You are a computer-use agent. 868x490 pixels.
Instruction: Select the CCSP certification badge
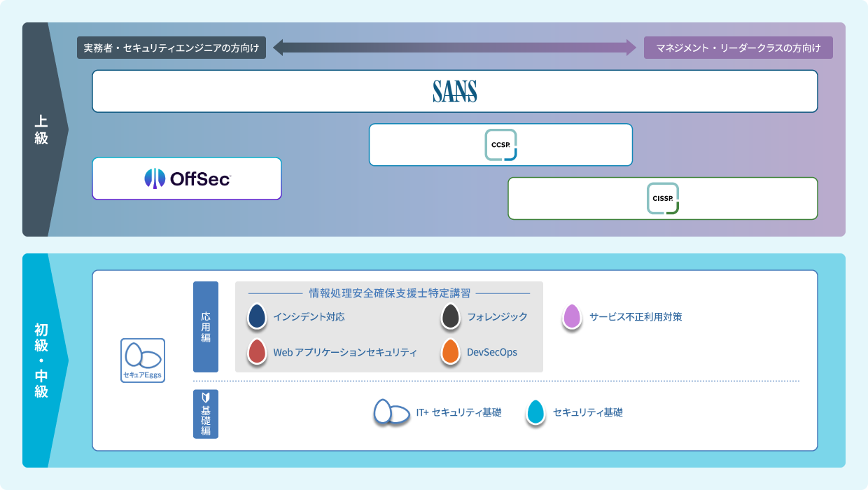click(500, 145)
